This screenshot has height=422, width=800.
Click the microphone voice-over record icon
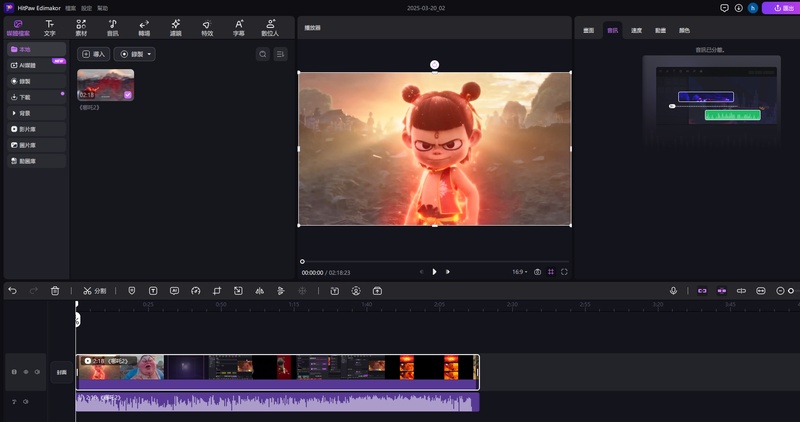(673, 290)
